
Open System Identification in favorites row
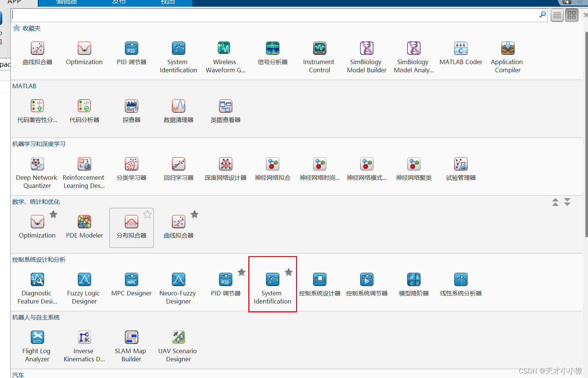179,57
